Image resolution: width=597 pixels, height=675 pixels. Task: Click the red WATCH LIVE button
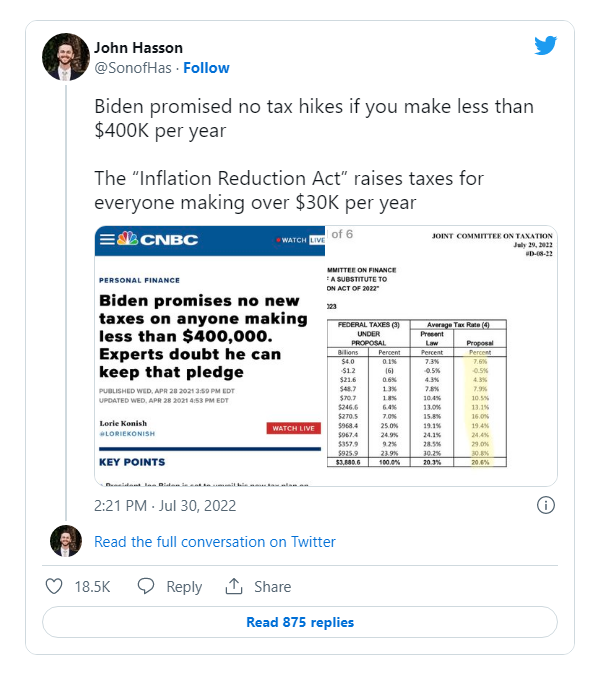294,428
